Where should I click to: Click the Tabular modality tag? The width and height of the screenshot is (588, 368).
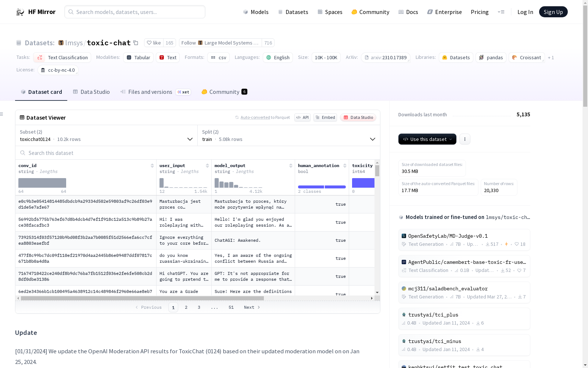pos(138,57)
